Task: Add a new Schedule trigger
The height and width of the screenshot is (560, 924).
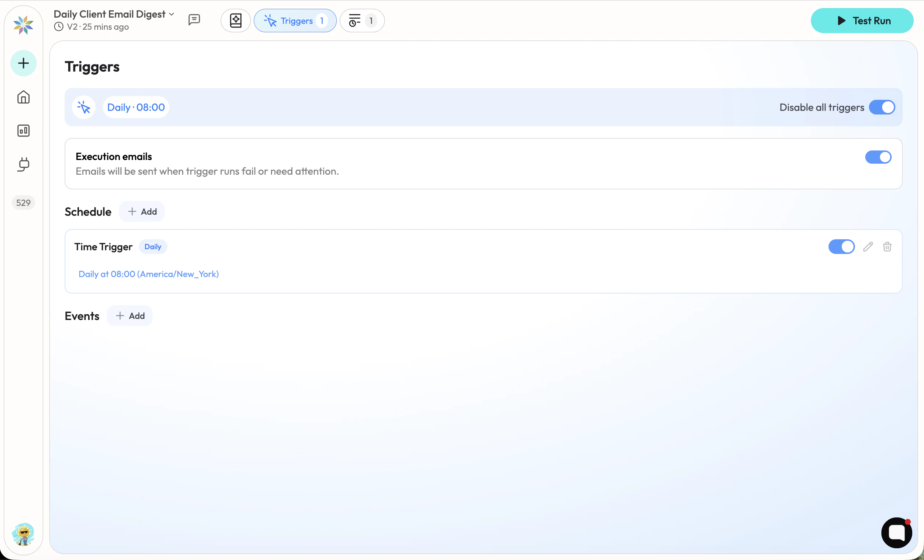Action: [x=142, y=212]
